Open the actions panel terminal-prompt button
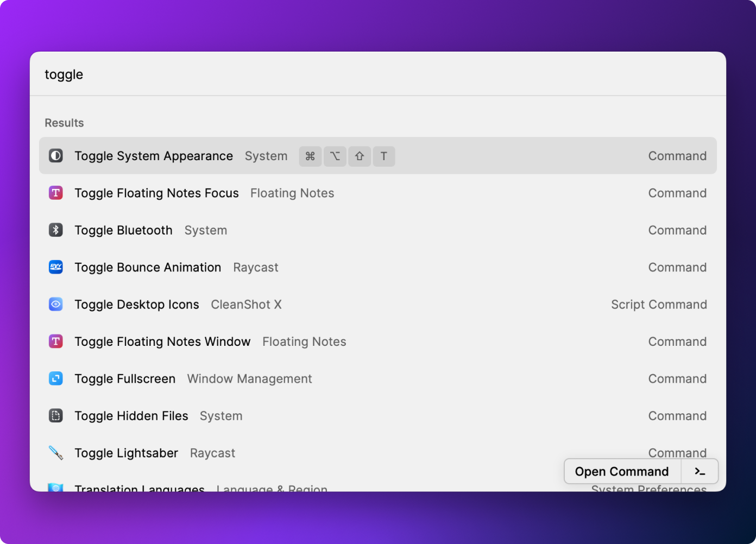Viewport: 756px width, 544px height. pyautogui.click(x=700, y=471)
